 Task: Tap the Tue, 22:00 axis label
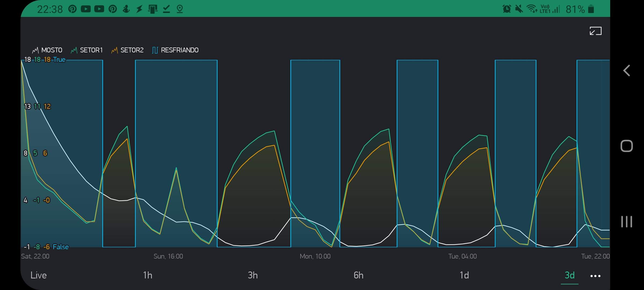point(595,256)
